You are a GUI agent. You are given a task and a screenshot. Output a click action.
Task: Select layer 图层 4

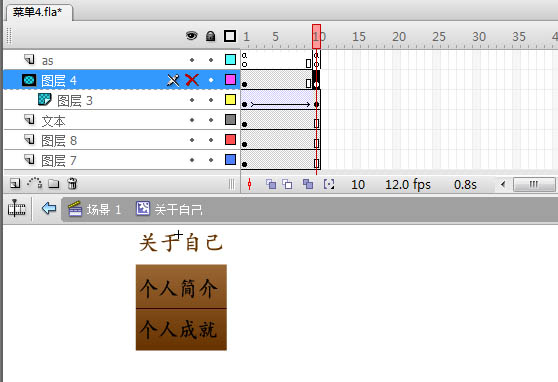[x=59, y=80]
